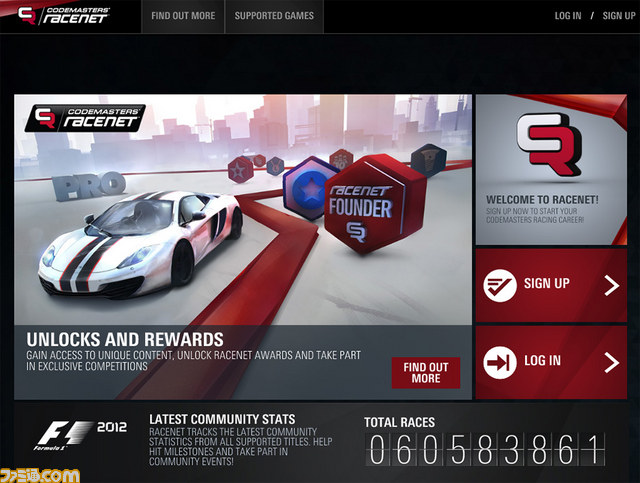Click Log In link in top-right header

(567, 16)
